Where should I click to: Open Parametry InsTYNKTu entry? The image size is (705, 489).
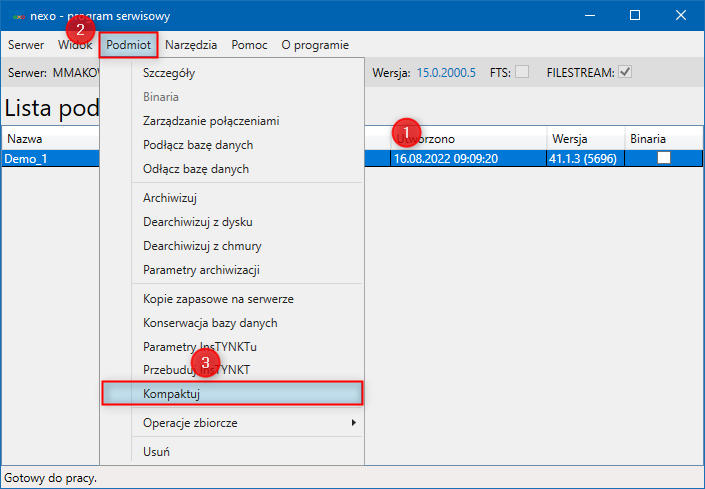[232, 347]
